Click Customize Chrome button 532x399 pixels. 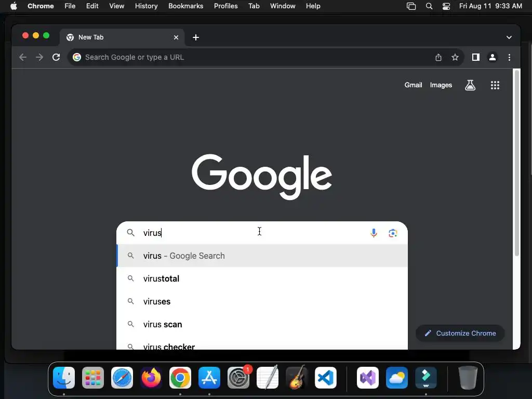(460, 334)
